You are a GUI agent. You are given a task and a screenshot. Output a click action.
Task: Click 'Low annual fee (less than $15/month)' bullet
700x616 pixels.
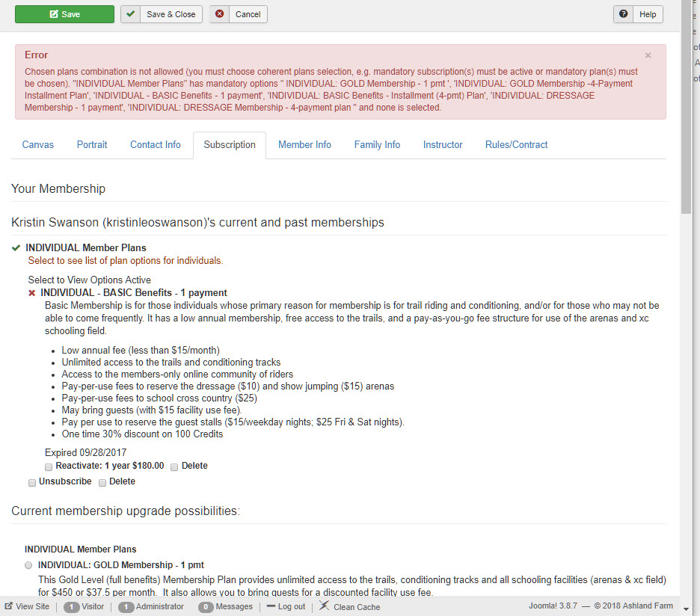(x=141, y=351)
